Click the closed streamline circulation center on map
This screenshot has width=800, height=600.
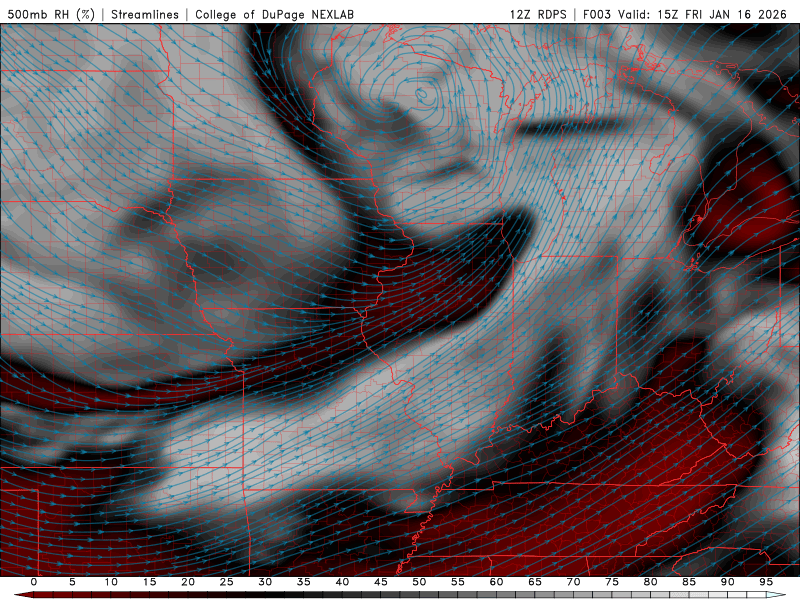(x=421, y=94)
